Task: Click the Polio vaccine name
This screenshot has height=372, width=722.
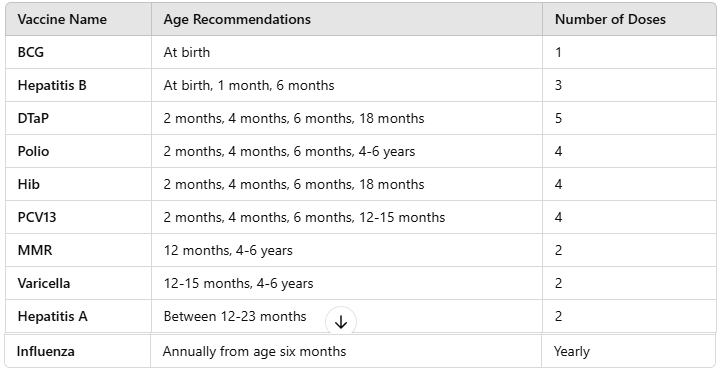Action: click(x=33, y=151)
